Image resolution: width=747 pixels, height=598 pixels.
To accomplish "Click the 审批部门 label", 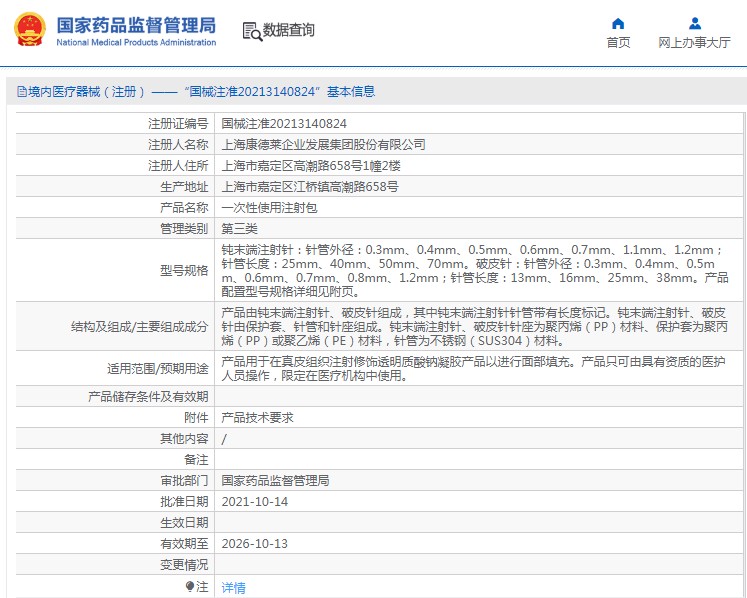I will [184, 481].
